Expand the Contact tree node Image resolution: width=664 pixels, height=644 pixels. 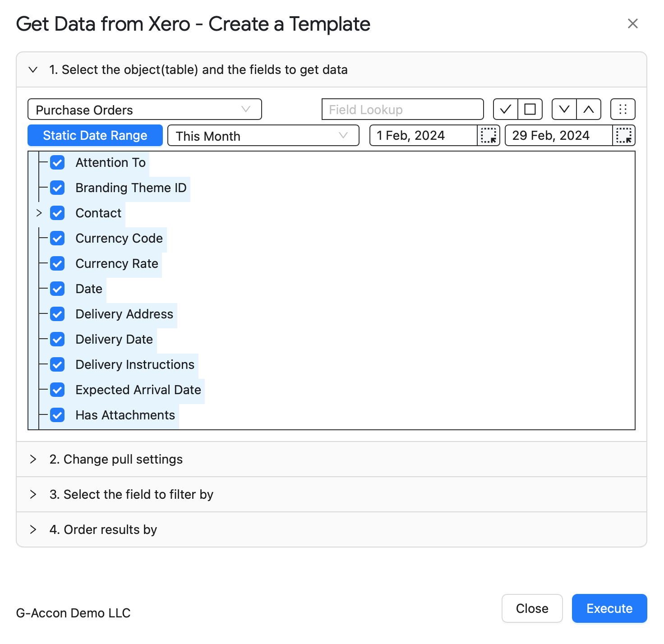(x=39, y=213)
